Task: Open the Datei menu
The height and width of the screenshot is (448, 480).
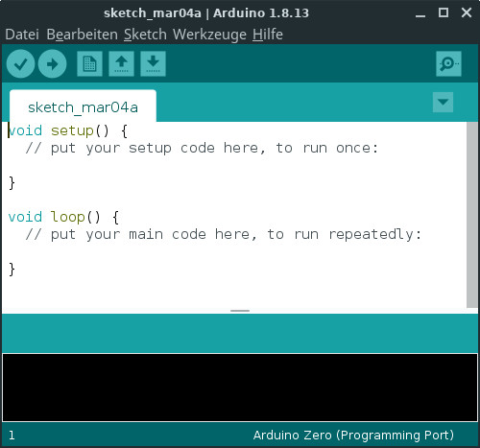Action: [22, 35]
